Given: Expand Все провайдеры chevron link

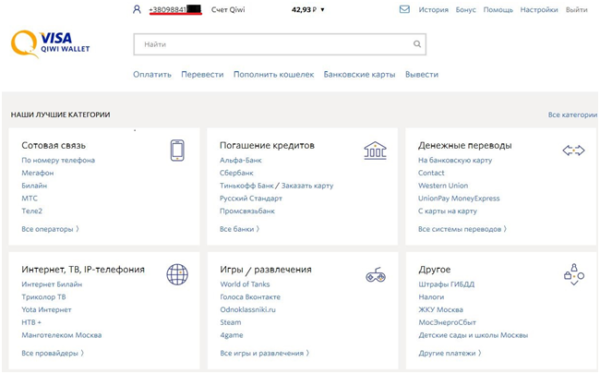Looking at the screenshot, I should pyautogui.click(x=52, y=353).
